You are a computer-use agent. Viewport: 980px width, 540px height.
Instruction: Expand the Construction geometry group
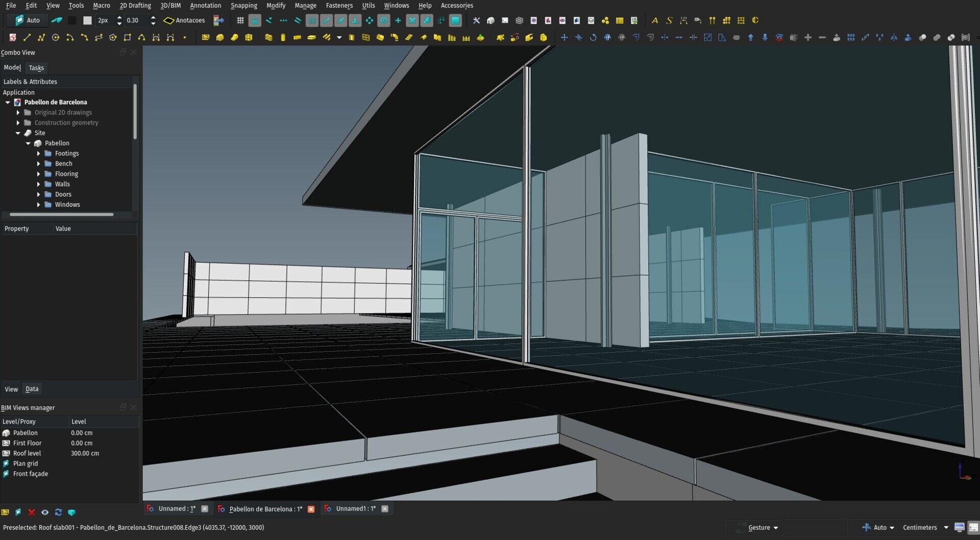click(x=18, y=122)
